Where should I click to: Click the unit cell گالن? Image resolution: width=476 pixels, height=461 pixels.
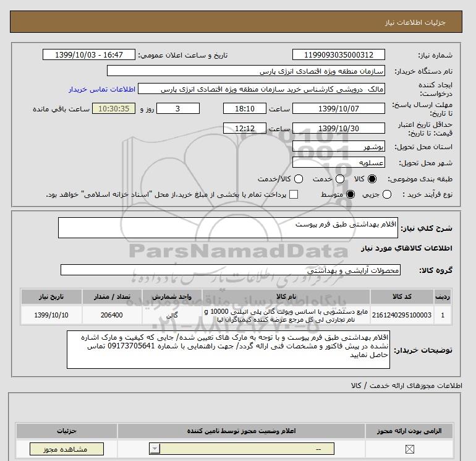(x=172, y=315)
